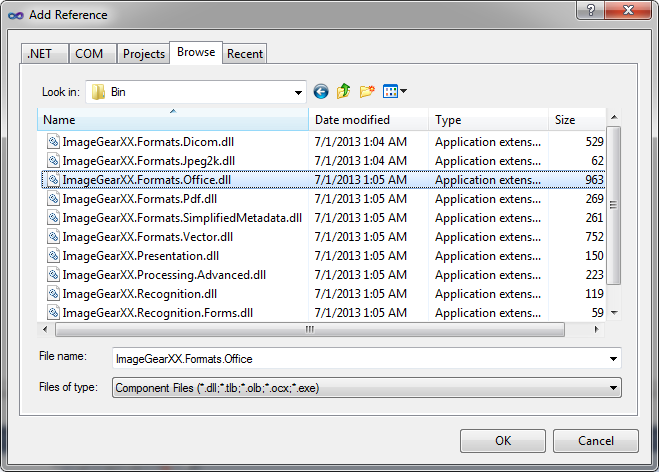Open the File name dropdown arrow
Image resolution: width=662 pixels, height=472 pixels.
pyautogui.click(x=613, y=359)
